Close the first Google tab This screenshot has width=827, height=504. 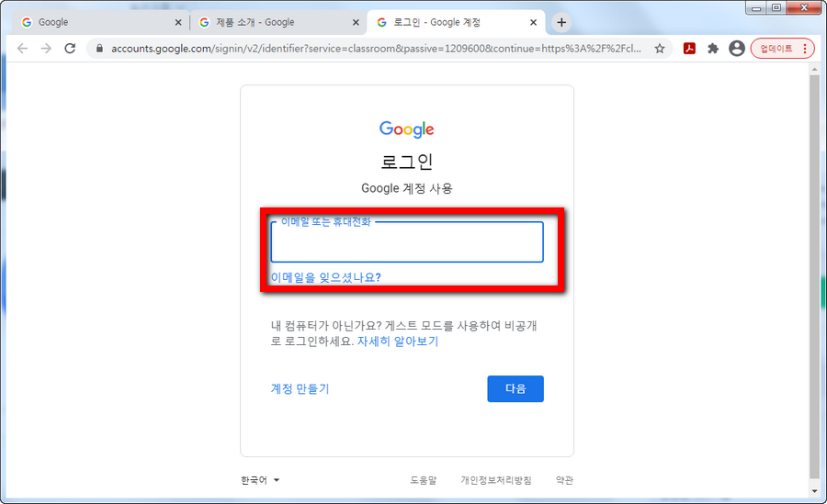coord(177,22)
